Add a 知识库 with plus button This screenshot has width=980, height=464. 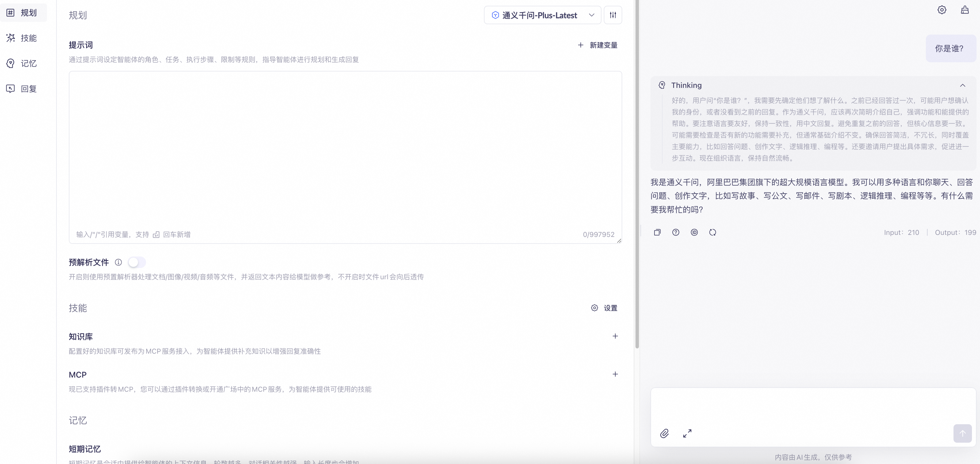click(x=615, y=336)
